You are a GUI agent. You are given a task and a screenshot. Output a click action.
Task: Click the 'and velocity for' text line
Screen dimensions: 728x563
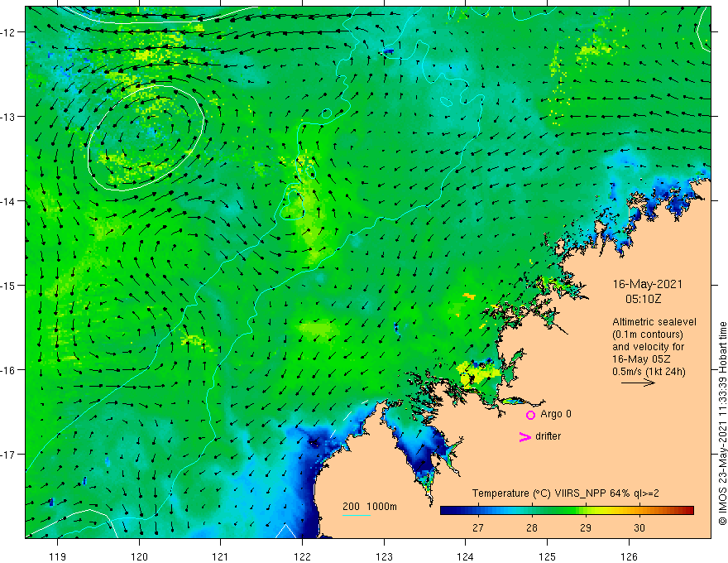648,347
